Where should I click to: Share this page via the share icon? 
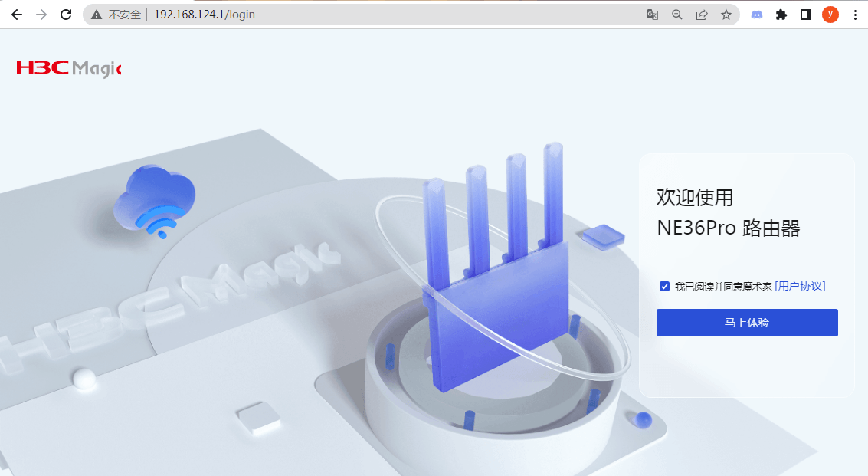coord(702,15)
